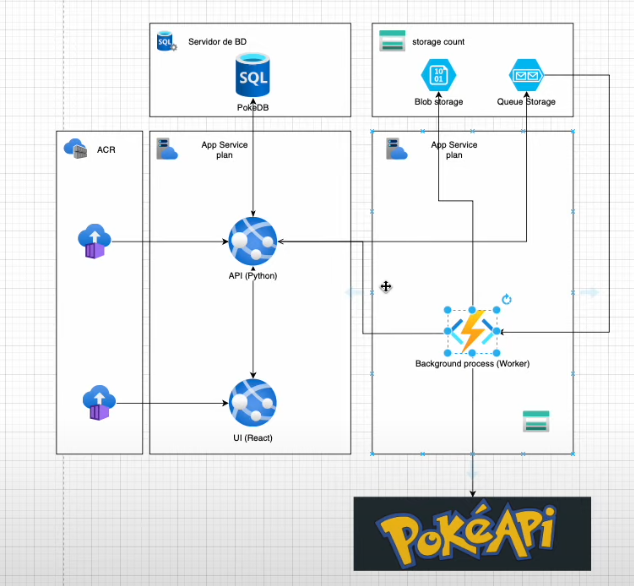
Task: Select the lower container image icon in ACR
Action: click(x=99, y=403)
